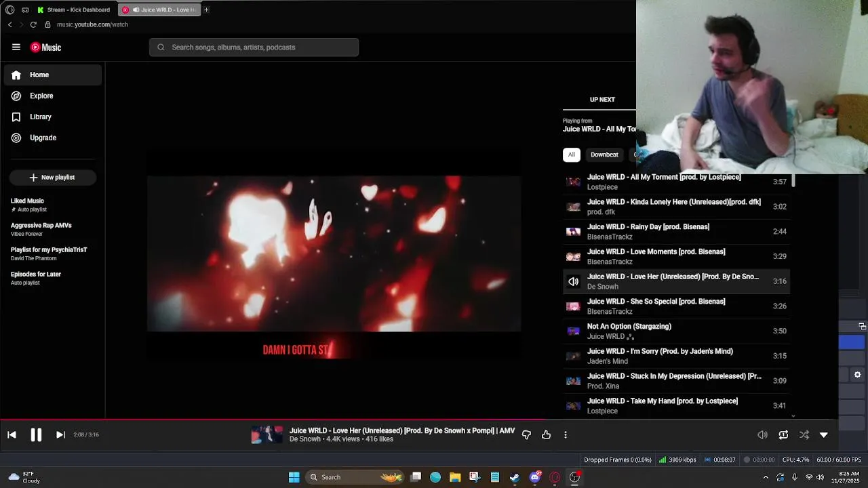
Task: Open Steam from taskbar
Action: tap(515, 477)
